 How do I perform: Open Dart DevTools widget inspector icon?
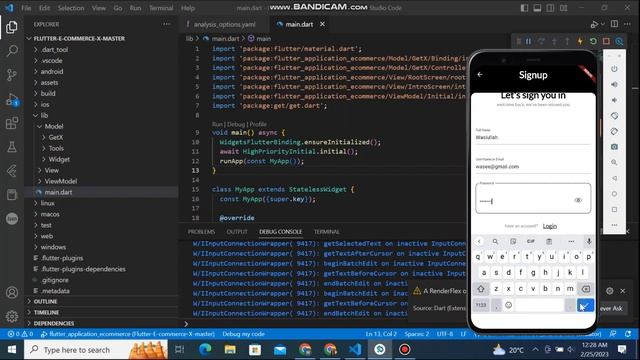619,41
